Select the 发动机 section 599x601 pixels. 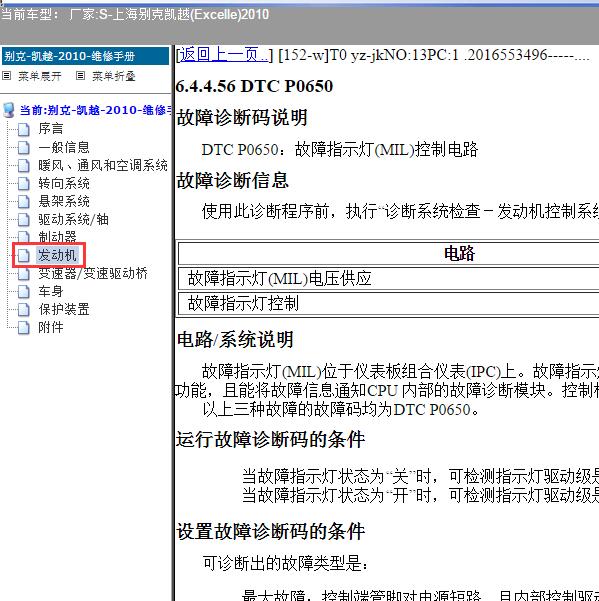57,255
